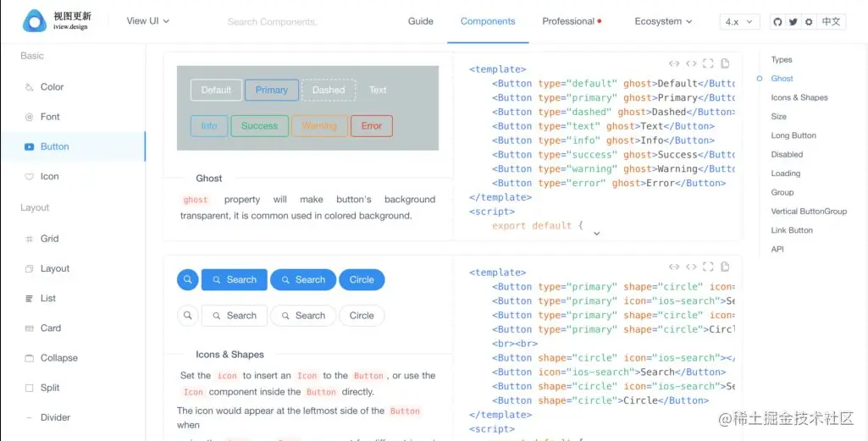868x441 pixels.
Task: Click the Info ghost button
Action: click(x=209, y=126)
